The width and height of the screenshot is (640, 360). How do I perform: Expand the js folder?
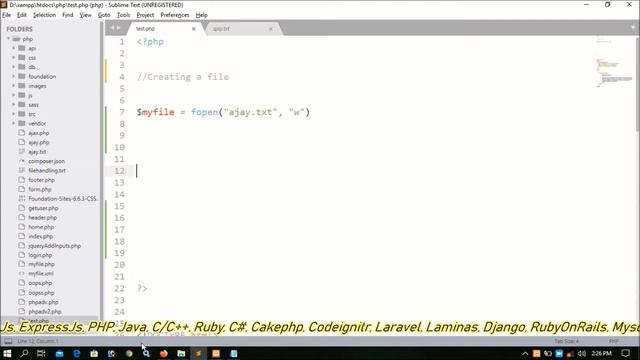pos(13,95)
